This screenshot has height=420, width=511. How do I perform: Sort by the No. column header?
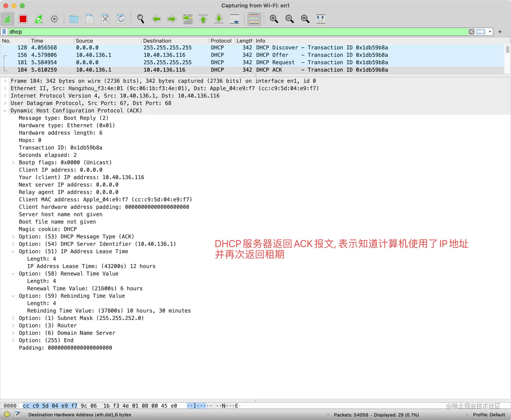click(15, 41)
